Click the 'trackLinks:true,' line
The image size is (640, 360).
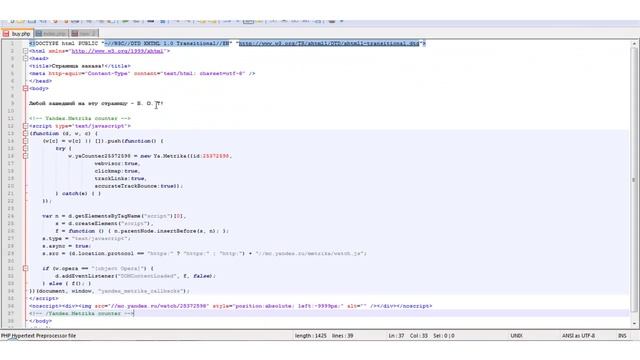click(120, 178)
